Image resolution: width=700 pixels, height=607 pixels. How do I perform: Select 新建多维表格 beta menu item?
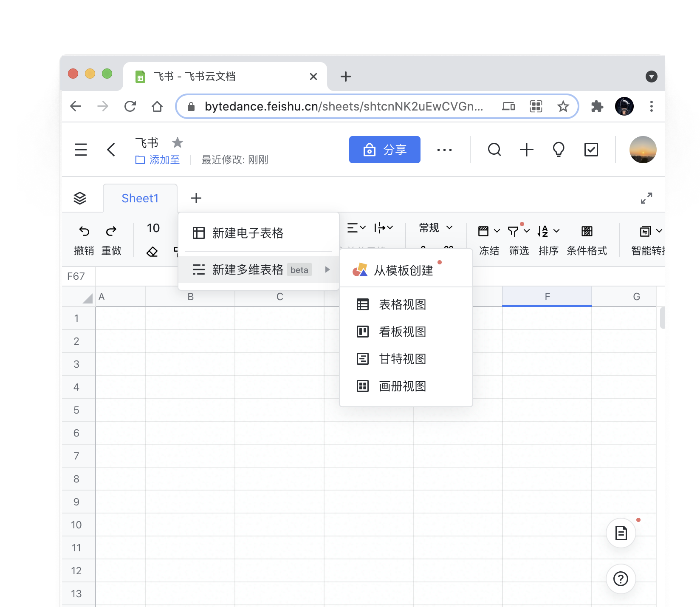pos(259,269)
